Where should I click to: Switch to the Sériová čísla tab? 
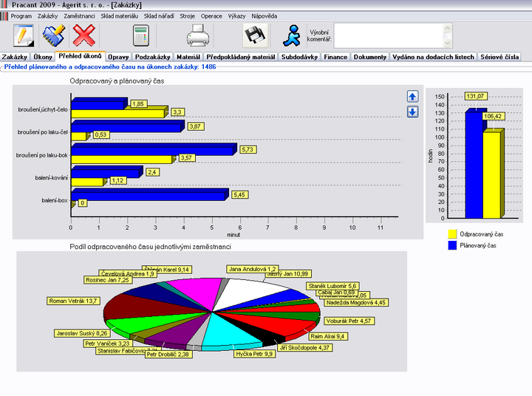coord(499,57)
